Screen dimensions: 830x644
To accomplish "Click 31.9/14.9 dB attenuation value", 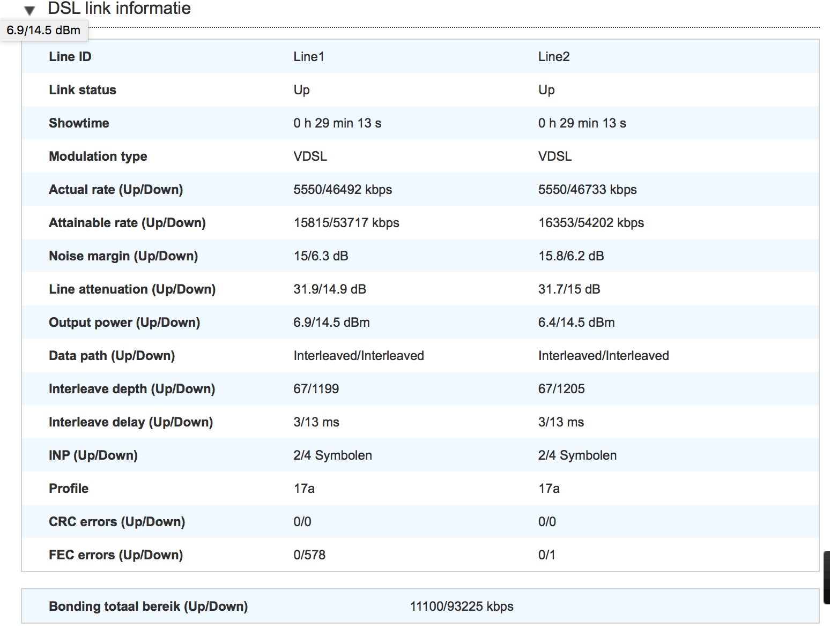I will [330, 289].
